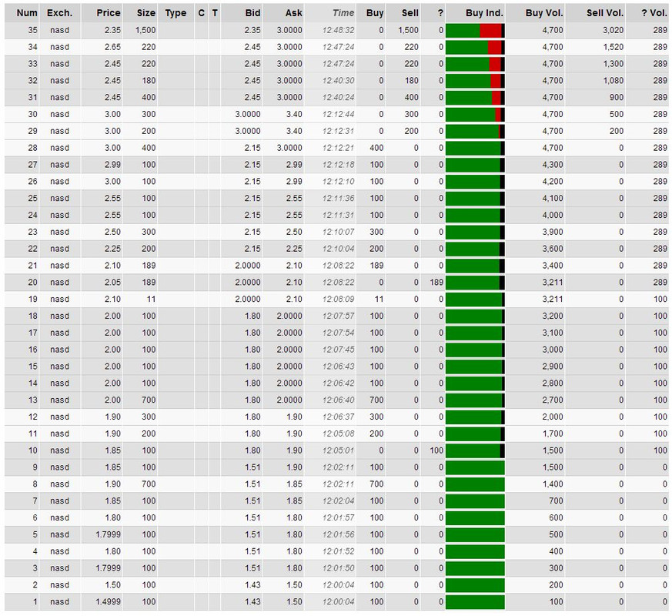Sort by the Num column header

pyautogui.click(x=27, y=13)
